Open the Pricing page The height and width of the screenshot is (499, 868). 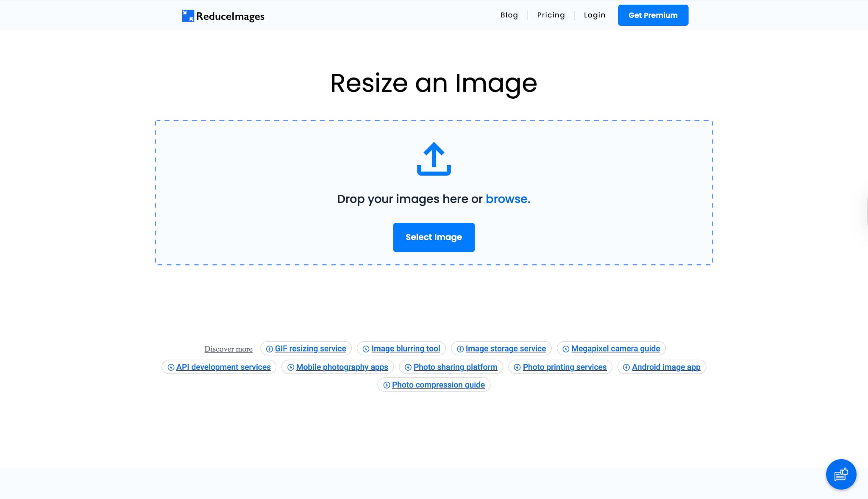click(x=551, y=15)
